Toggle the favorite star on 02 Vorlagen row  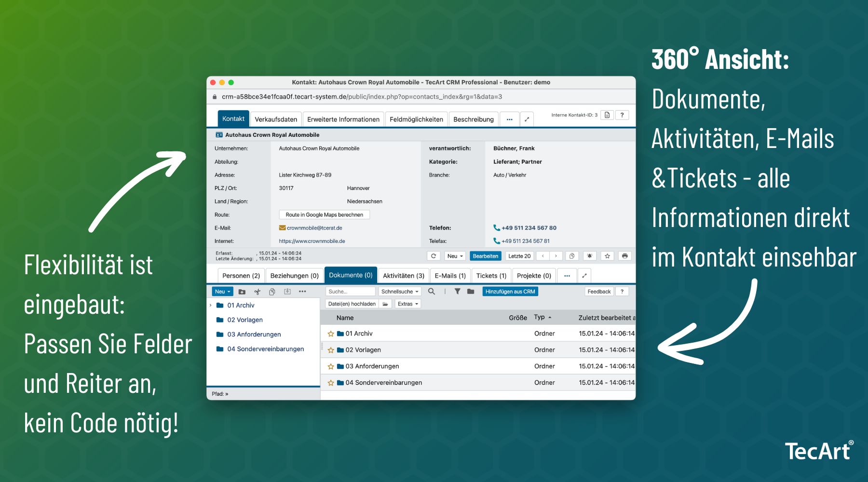click(x=331, y=349)
